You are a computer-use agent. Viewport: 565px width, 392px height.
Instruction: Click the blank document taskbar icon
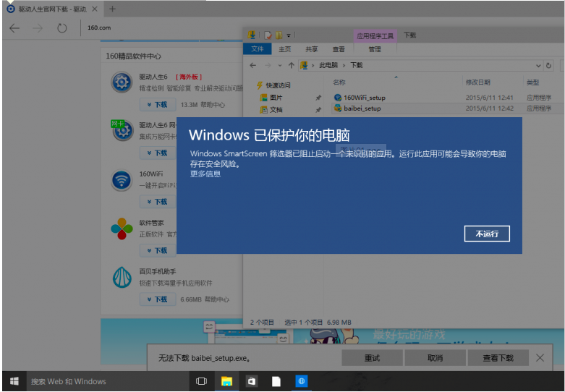(x=276, y=381)
